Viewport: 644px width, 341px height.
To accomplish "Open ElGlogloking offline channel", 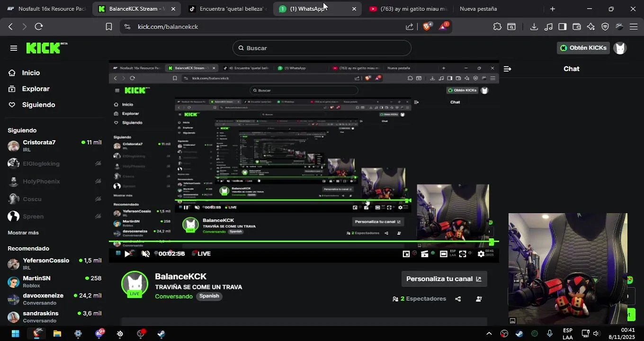I will [54, 163].
